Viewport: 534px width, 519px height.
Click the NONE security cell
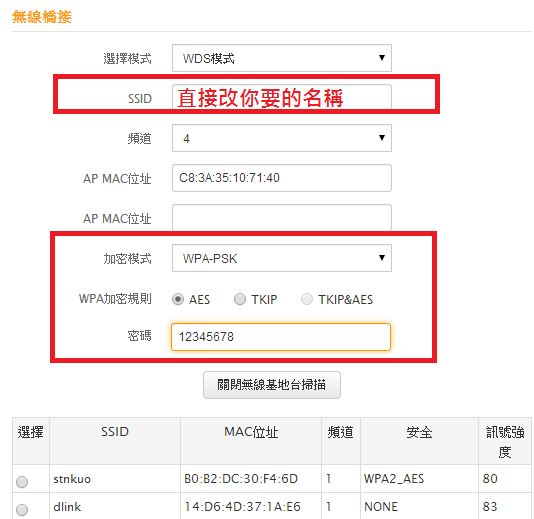point(419,506)
